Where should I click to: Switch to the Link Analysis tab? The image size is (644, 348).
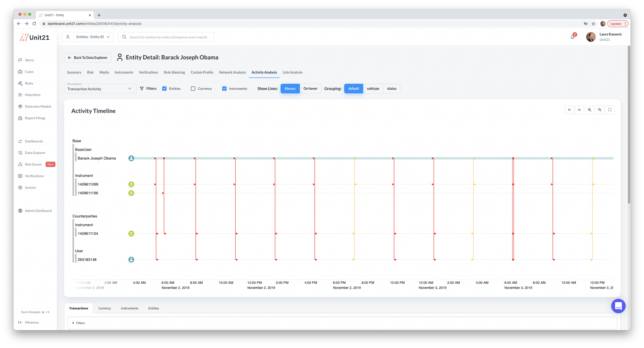[292, 72]
